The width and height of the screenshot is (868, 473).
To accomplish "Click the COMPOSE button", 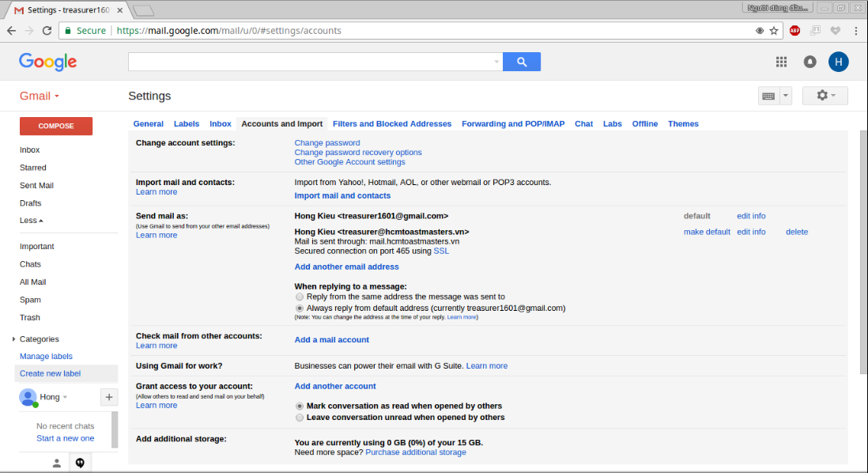I will (x=56, y=127).
